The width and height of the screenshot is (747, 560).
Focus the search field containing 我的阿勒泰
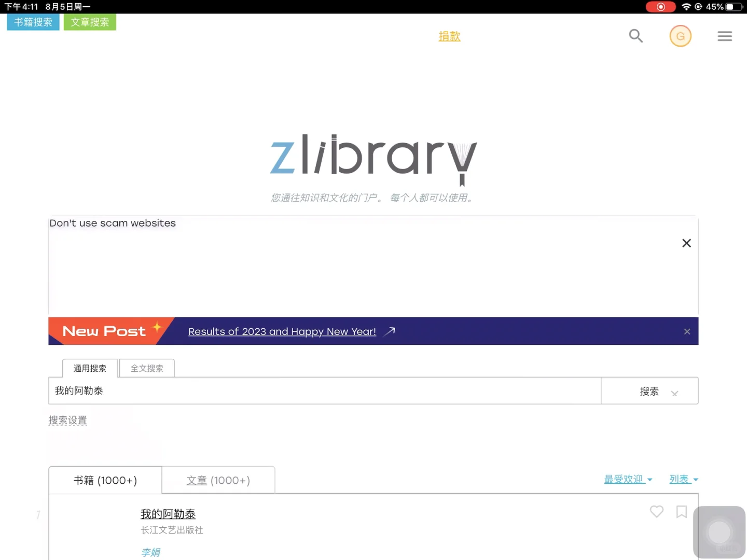(x=325, y=390)
